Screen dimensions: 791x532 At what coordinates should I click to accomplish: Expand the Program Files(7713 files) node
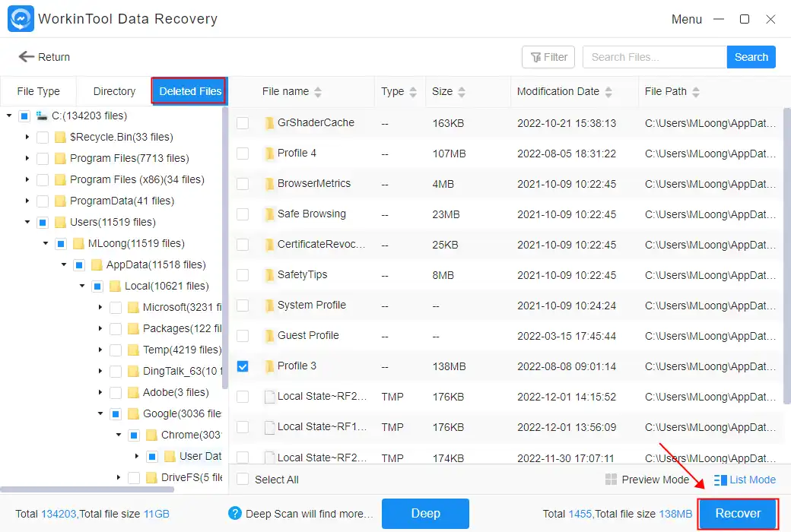point(27,158)
